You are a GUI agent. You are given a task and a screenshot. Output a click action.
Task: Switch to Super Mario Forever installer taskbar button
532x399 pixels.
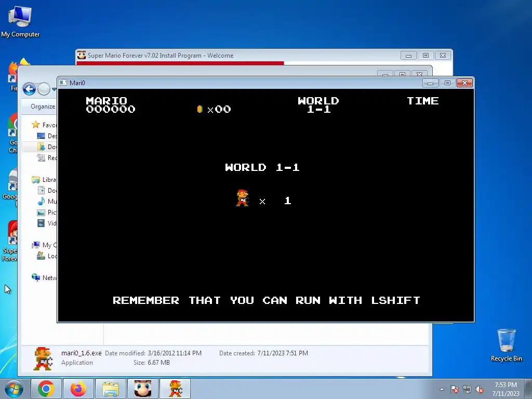tap(143, 389)
